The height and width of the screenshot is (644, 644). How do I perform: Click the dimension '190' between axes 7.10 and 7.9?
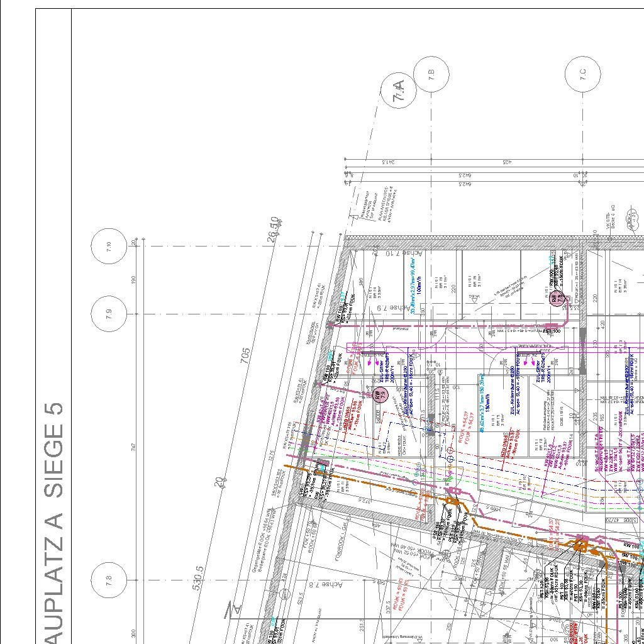133,280
